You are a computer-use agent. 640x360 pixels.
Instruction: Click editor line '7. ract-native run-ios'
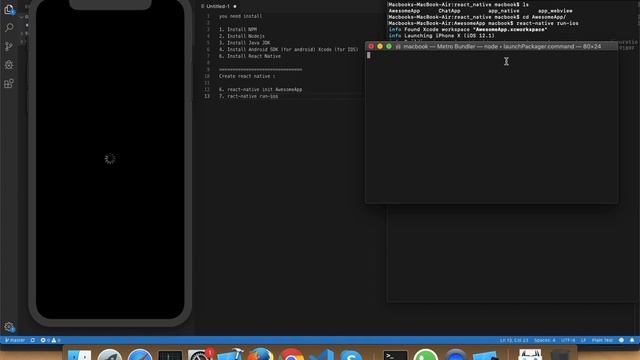click(x=248, y=96)
